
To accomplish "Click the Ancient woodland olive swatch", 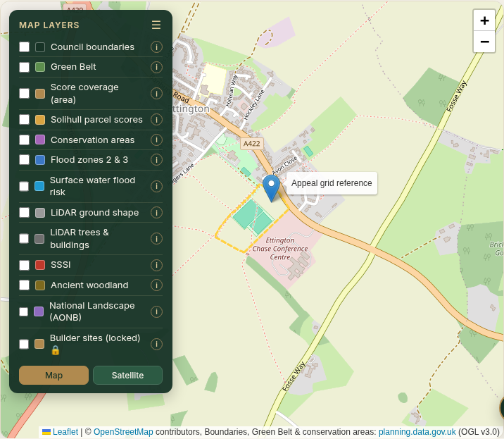I will [40, 285].
